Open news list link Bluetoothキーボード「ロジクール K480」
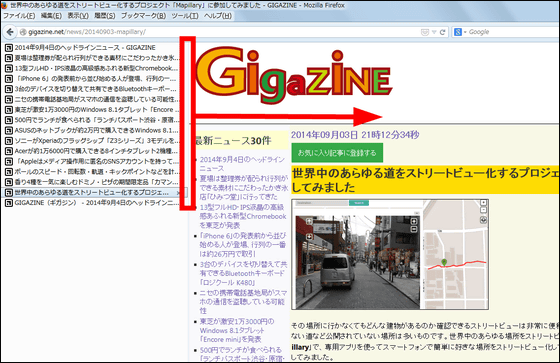This screenshot has height=363, width=560. pos(243,274)
